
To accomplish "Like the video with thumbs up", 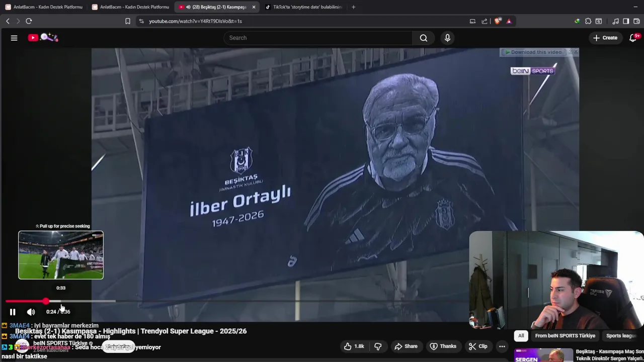I will click(x=354, y=346).
